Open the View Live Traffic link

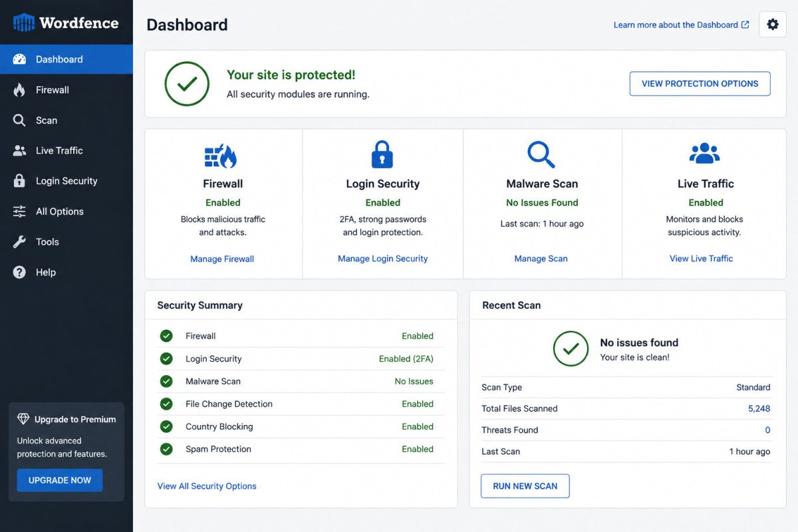702,259
